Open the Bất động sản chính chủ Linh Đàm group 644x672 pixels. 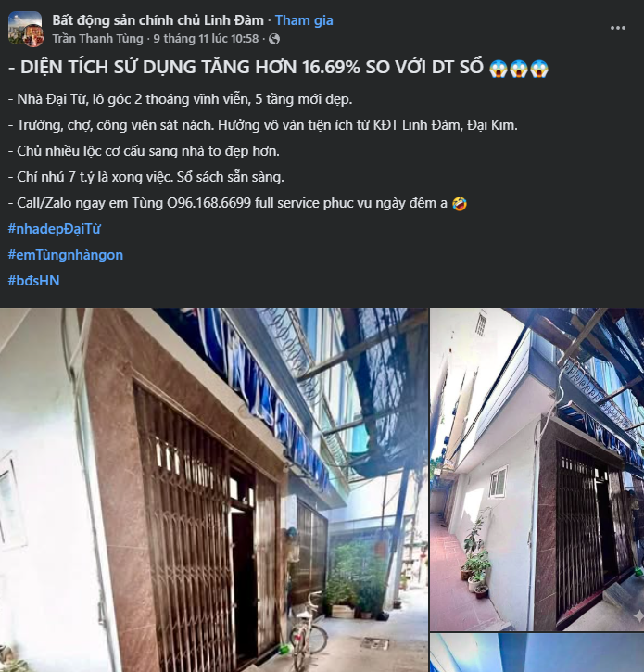point(158,20)
